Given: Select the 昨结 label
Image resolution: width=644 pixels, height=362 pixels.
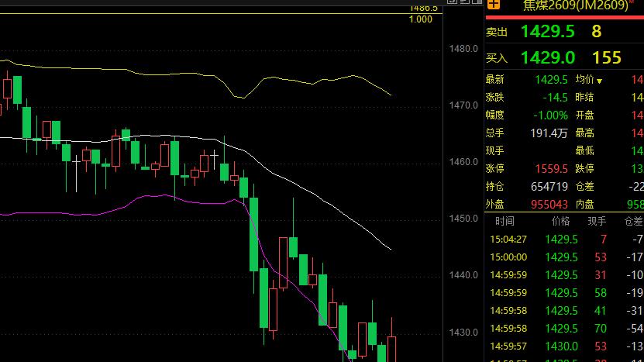Looking at the screenshot, I should [584, 98].
